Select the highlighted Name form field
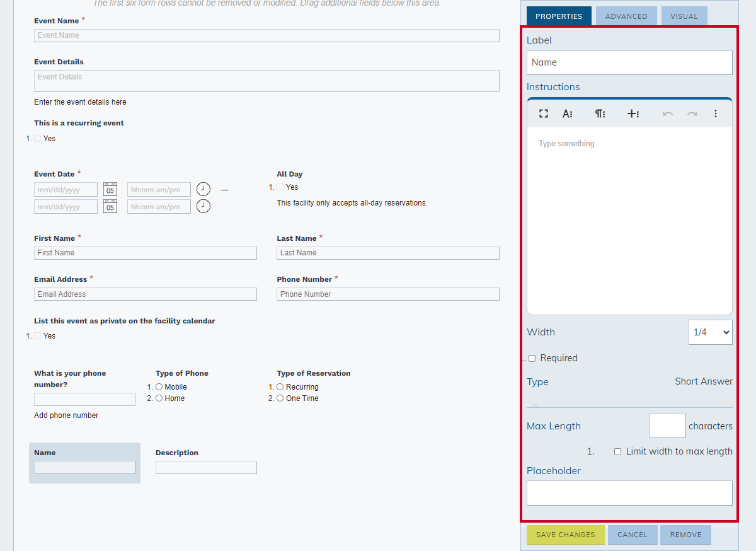The image size is (756, 551). [x=84, y=463]
